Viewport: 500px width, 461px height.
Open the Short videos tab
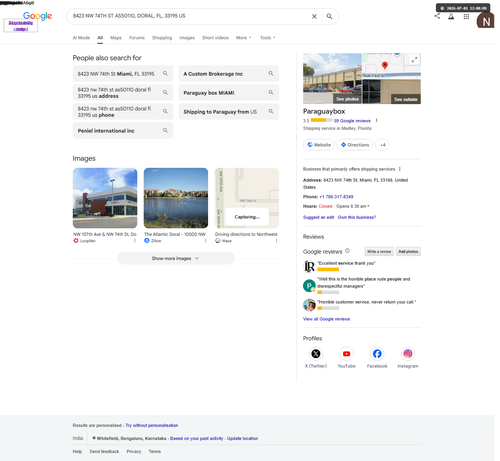tap(215, 38)
